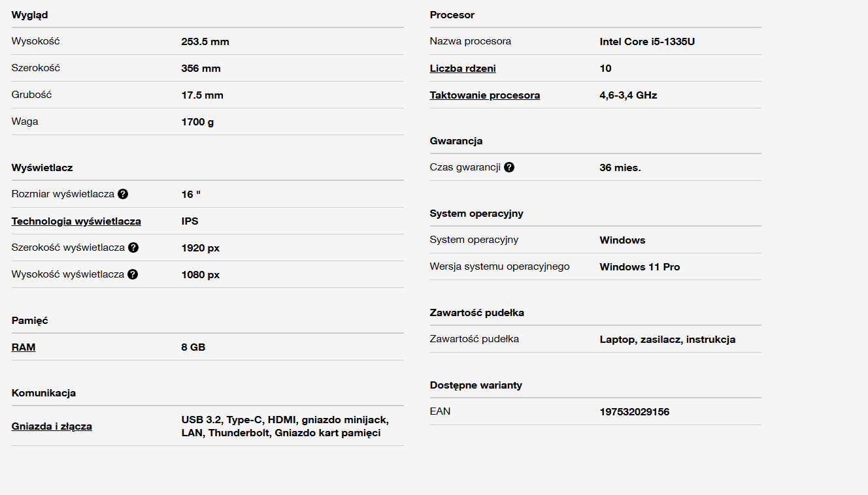
Task: Click the Komunikacja section heading
Action: (x=44, y=393)
